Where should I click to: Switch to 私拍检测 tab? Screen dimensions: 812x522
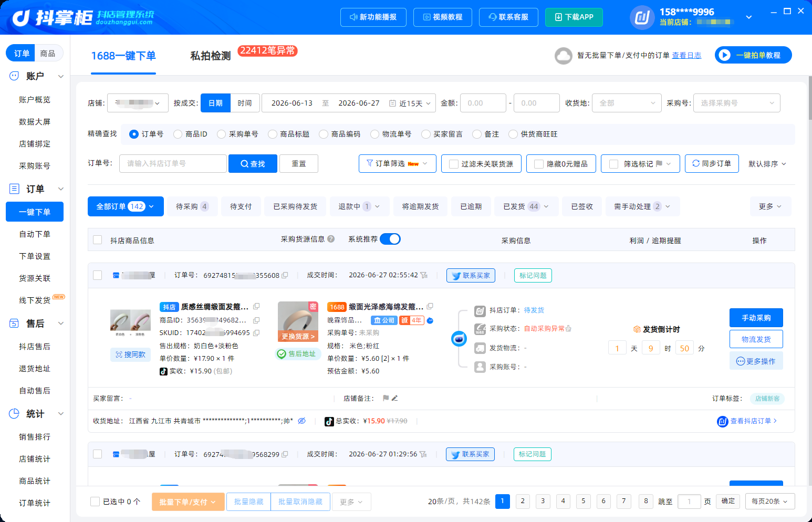tap(210, 56)
